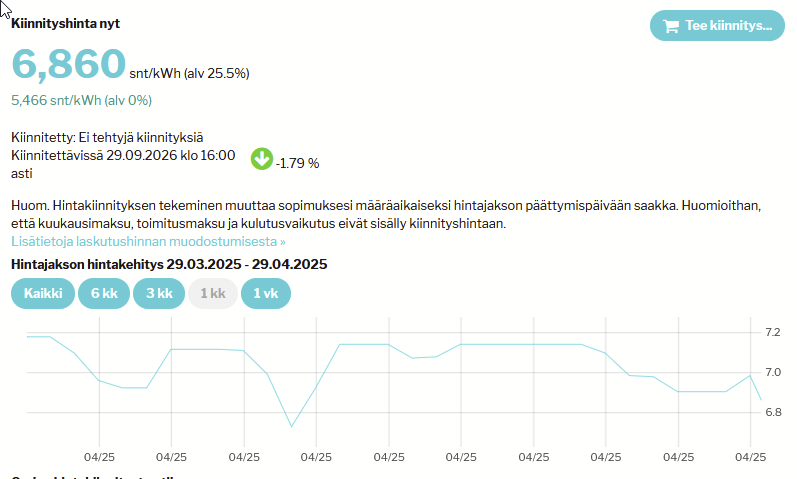Image resolution: width=797 pixels, height=479 pixels.
Task: Click the Kiinnityshinta nyt heading
Action: click(65, 23)
